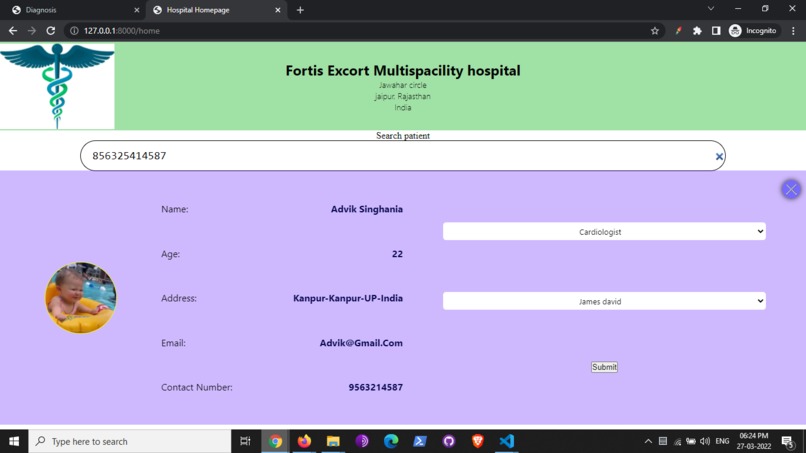Click address Kanpur-Kanpur-UP-India
The height and width of the screenshot is (453, 806).
tap(347, 298)
